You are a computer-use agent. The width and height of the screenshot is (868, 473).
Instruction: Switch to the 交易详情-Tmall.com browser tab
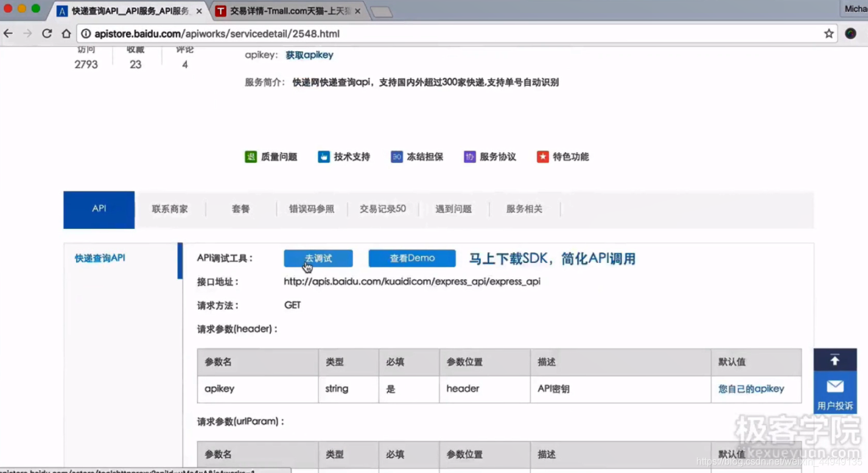point(290,11)
